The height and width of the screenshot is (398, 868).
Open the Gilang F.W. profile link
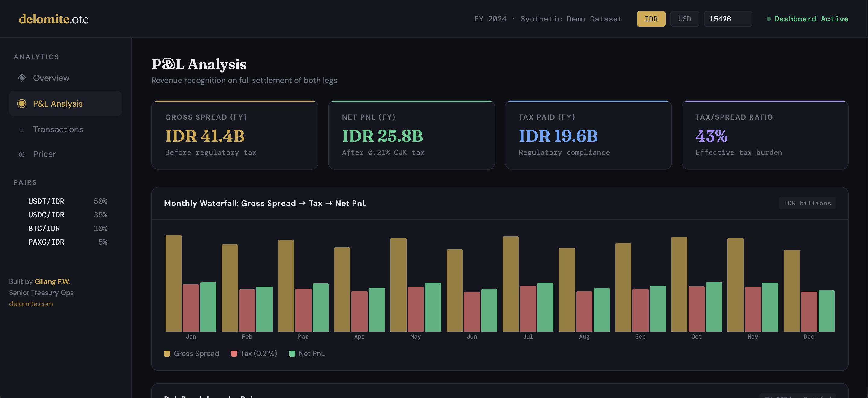click(52, 281)
